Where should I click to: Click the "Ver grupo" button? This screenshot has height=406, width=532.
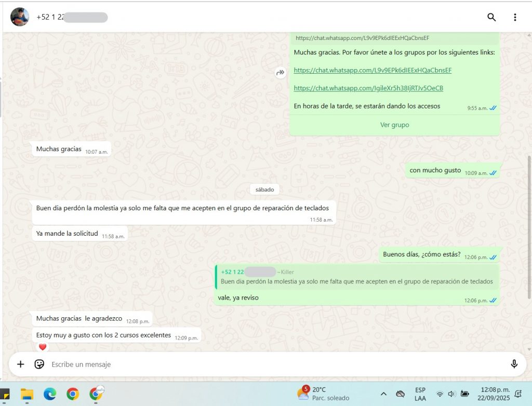click(394, 125)
